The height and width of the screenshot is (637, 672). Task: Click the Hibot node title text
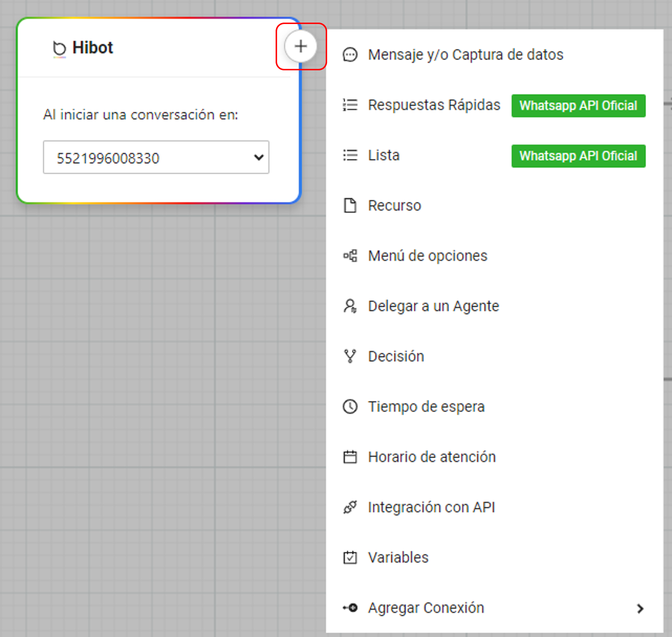(93, 48)
